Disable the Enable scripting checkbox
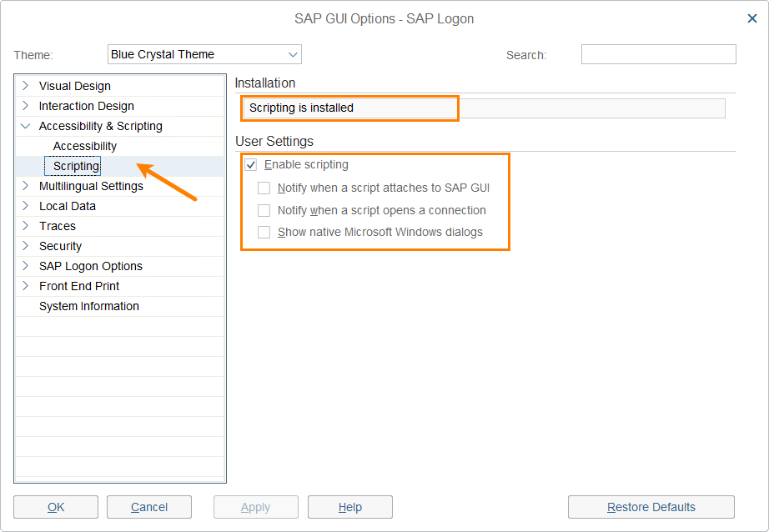The width and height of the screenshot is (769, 532). 250,164
